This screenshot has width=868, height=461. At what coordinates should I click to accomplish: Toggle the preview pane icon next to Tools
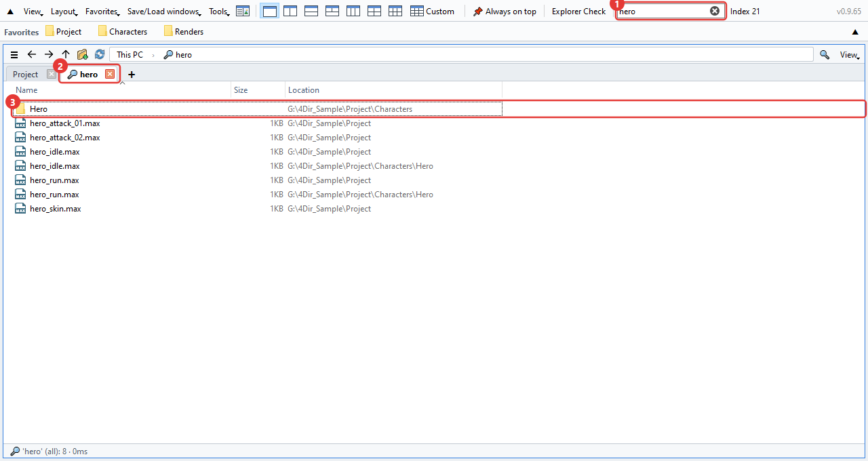pyautogui.click(x=243, y=12)
